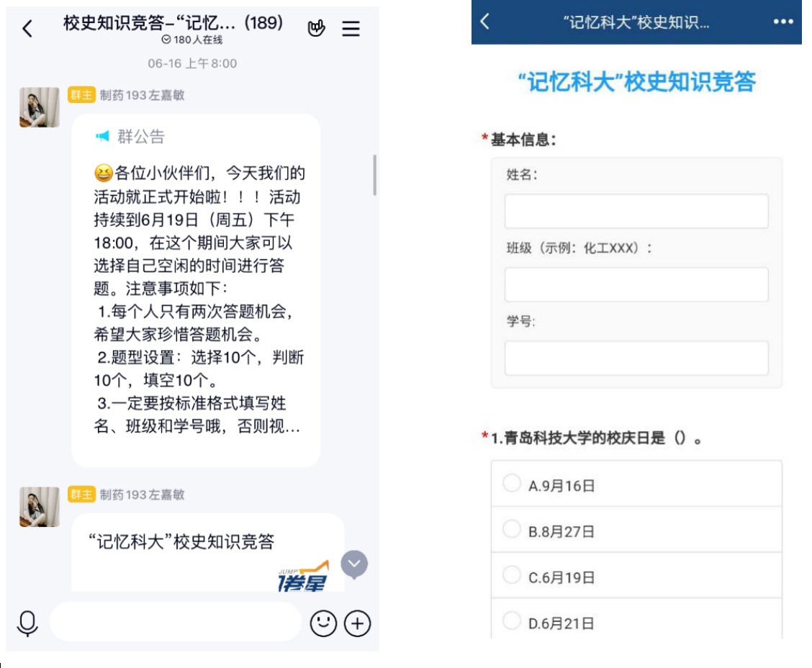Open the rock-hand gesture icon in chat header
This screenshot has height=668, width=812.
(x=317, y=28)
